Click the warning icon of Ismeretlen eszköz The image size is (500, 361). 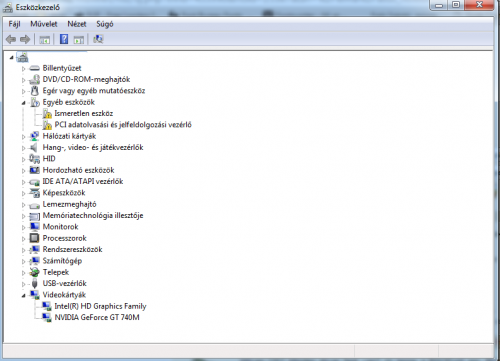(47, 114)
